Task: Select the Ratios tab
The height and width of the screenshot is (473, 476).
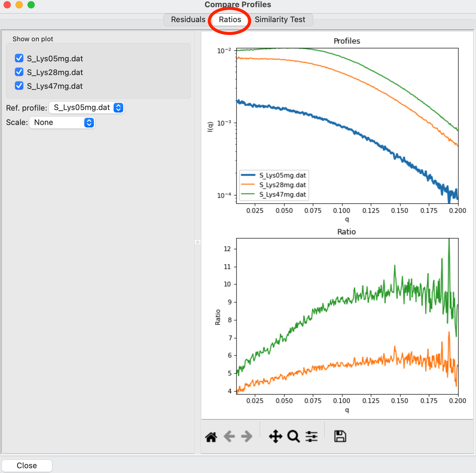Action: click(230, 20)
